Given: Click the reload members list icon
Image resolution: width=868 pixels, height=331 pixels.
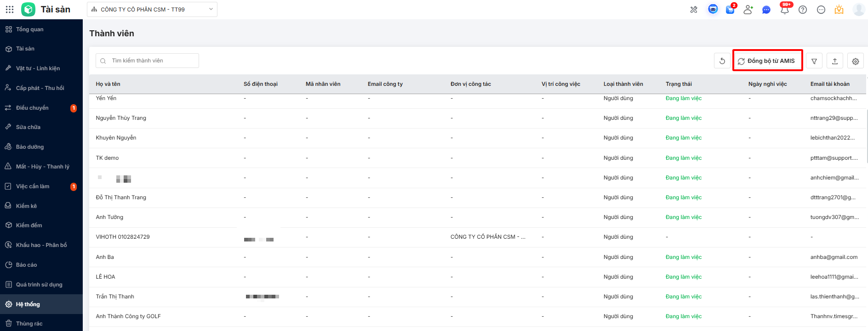Looking at the screenshot, I should [722, 61].
